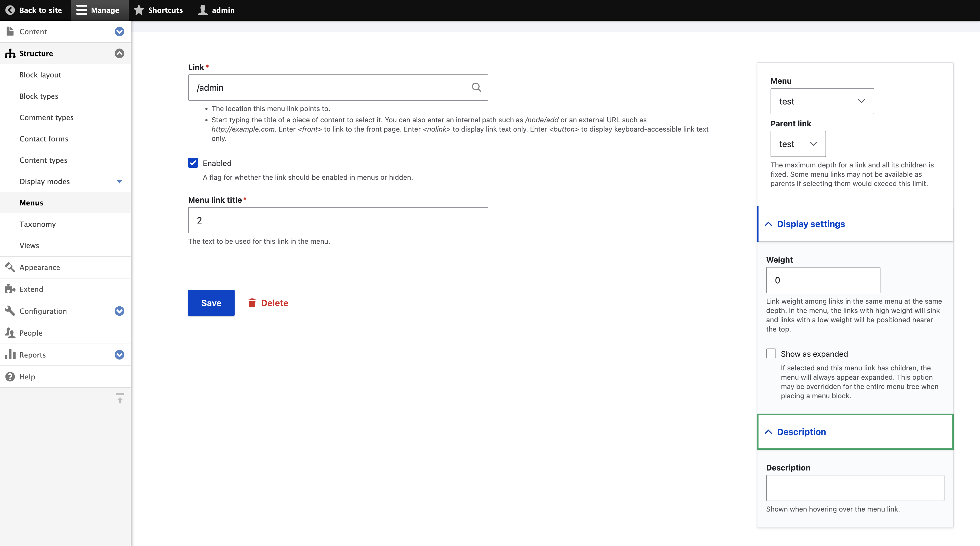The image size is (980, 546).
Task: Click the search icon in the Link field
Action: [x=476, y=88]
